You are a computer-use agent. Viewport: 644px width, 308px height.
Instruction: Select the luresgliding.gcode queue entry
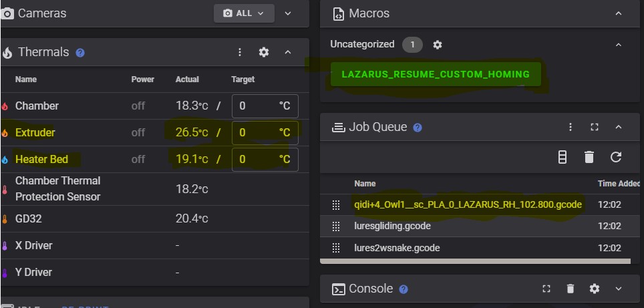click(392, 226)
